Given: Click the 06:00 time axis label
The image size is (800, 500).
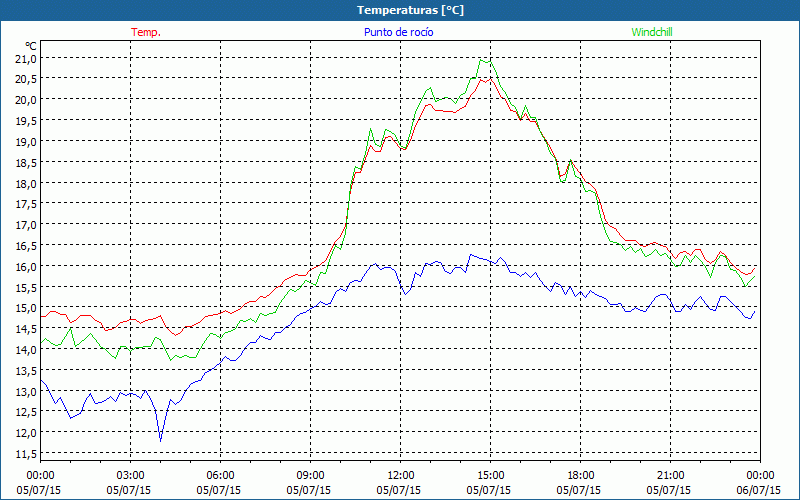Looking at the screenshot, I should coord(220,476).
